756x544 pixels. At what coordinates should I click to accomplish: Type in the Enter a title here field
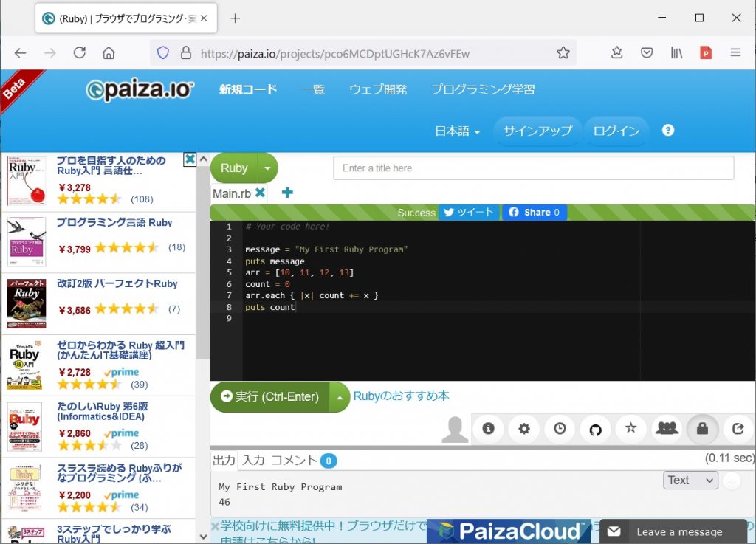pos(535,168)
